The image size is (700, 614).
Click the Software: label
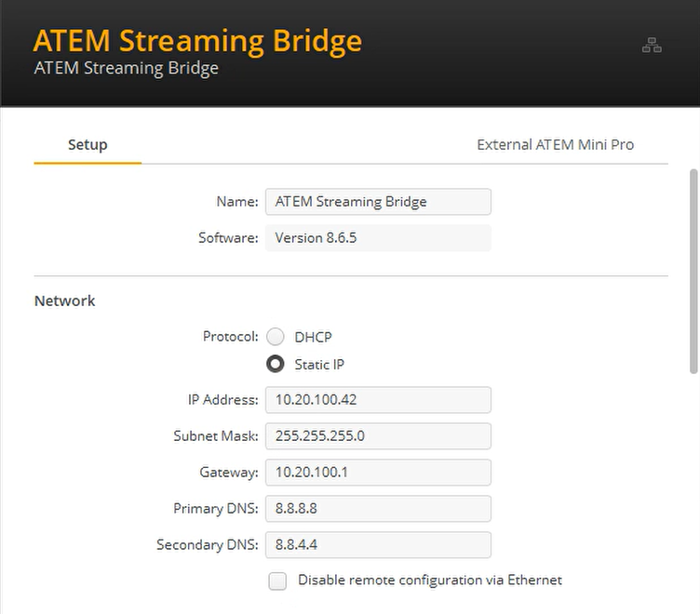pos(228,238)
